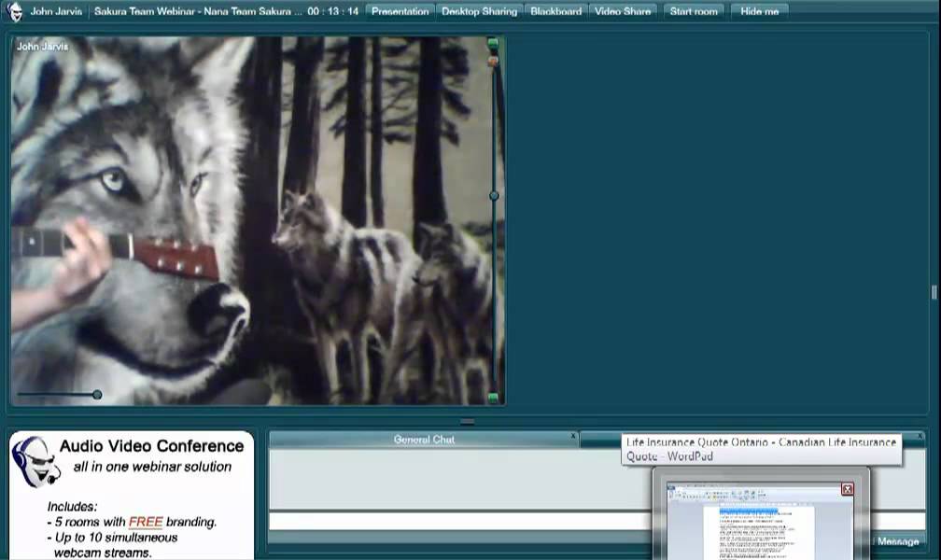Adjust the vertical slider knob on the webcam
The image size is (941, 560).
pos(494,196)
